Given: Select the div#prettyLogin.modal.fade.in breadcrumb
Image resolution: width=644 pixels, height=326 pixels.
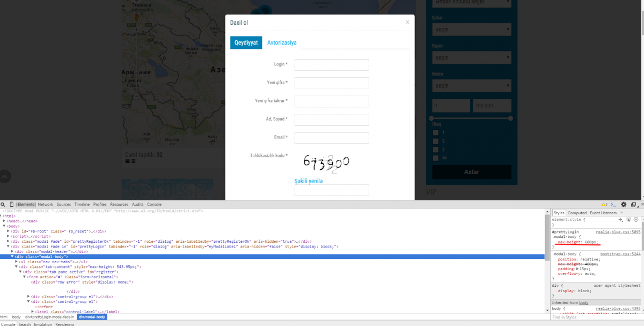Looking at the screenshot, I should coord(49,317).
